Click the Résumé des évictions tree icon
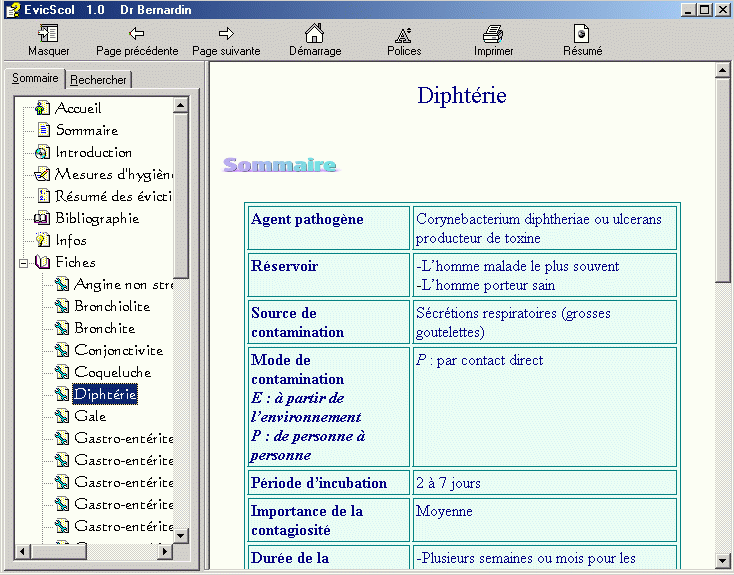 click(x=44, y=196)
